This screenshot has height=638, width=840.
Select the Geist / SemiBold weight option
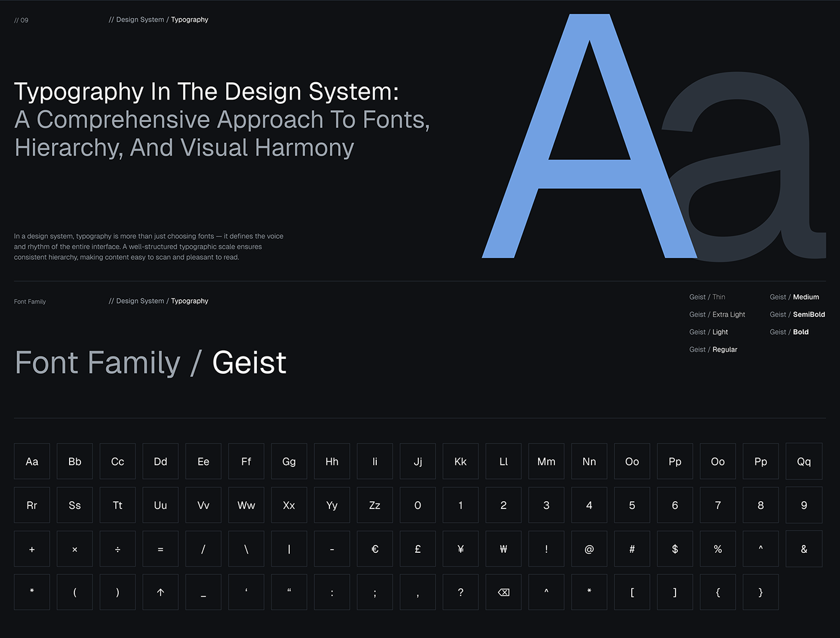tap(797, 314)
